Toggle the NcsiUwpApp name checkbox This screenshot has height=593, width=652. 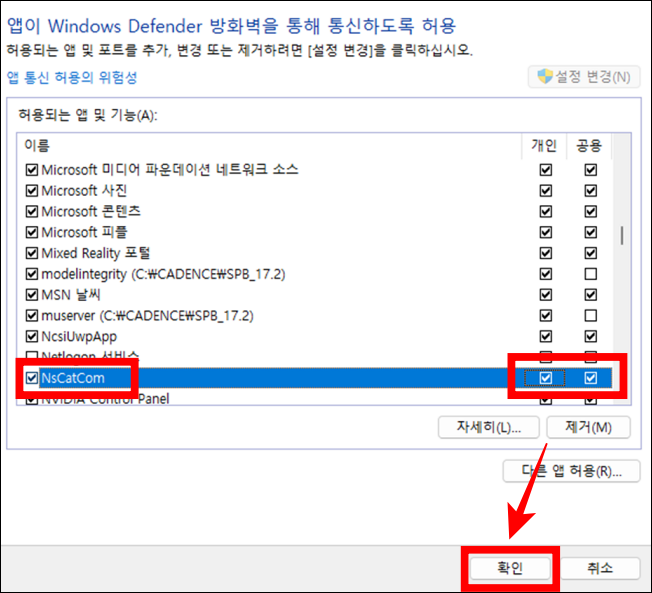tap(32, 336)
